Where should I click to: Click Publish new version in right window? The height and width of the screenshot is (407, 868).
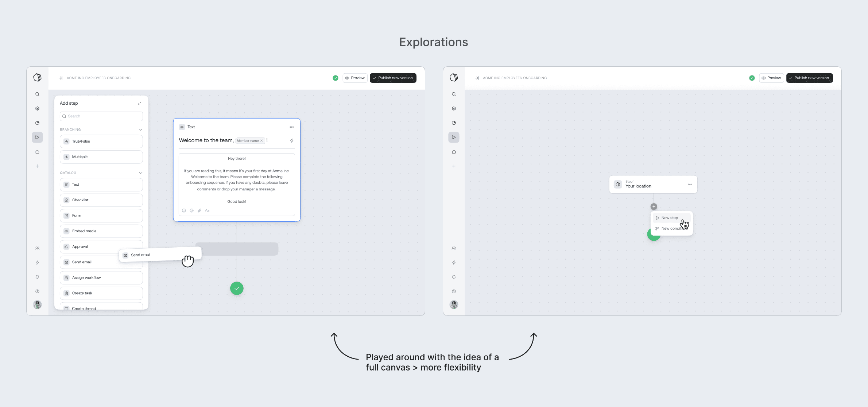point(809,78)
